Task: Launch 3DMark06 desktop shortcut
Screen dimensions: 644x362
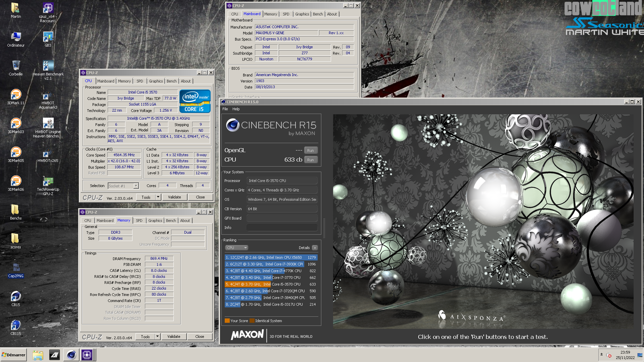Action: (16, 183)
